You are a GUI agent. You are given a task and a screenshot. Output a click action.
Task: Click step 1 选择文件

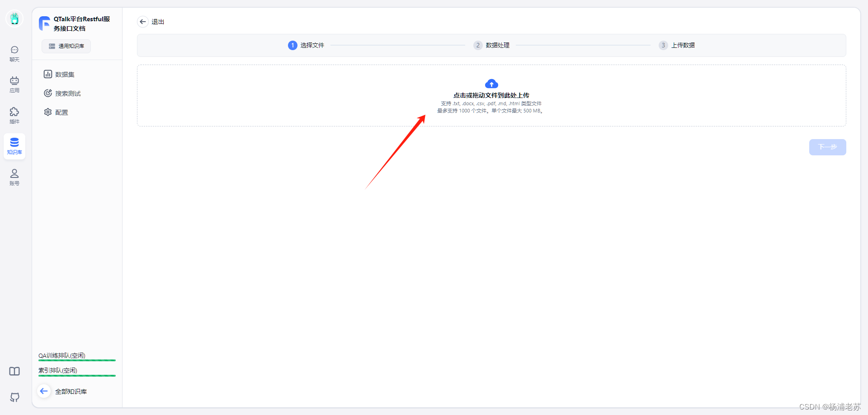click(306, 45)
